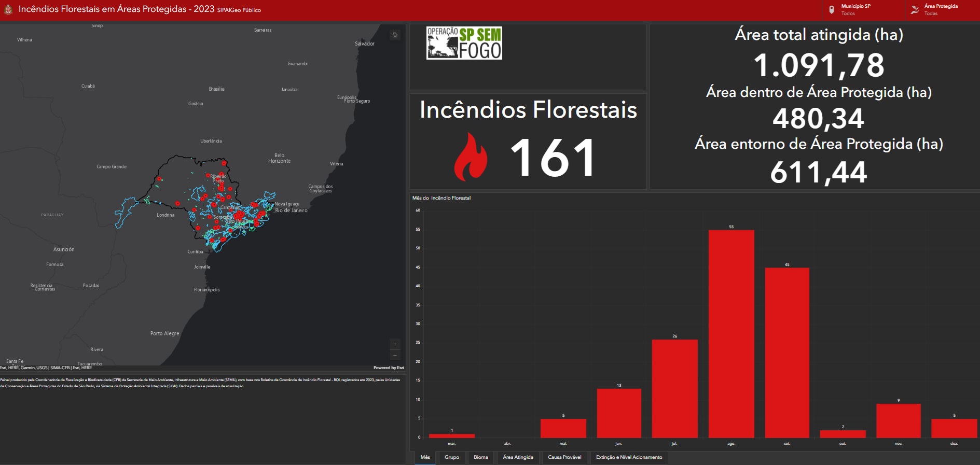This screenshot has height=465, width=980.
Task: Click the location pin icon beside Município SP
Action: click(x=832, y=10)
